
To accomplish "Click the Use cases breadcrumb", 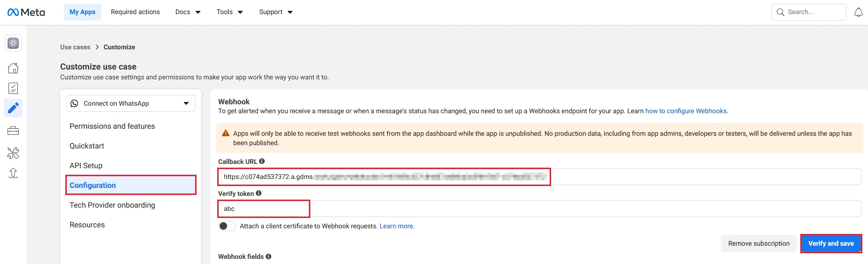I will tap(75, 47).
